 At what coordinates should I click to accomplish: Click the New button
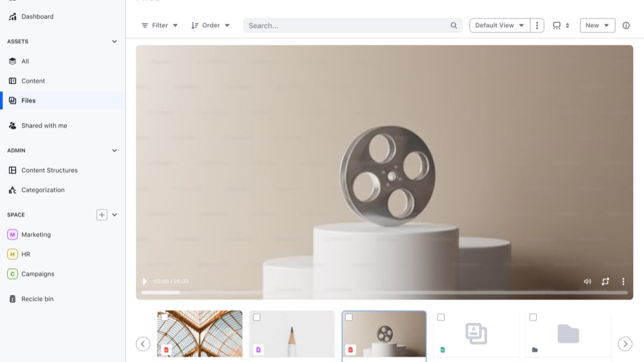[597, 25]
